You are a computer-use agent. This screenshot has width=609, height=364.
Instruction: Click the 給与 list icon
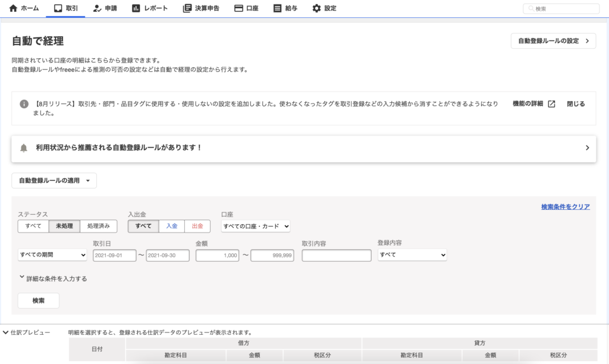[x=277, y=8]
